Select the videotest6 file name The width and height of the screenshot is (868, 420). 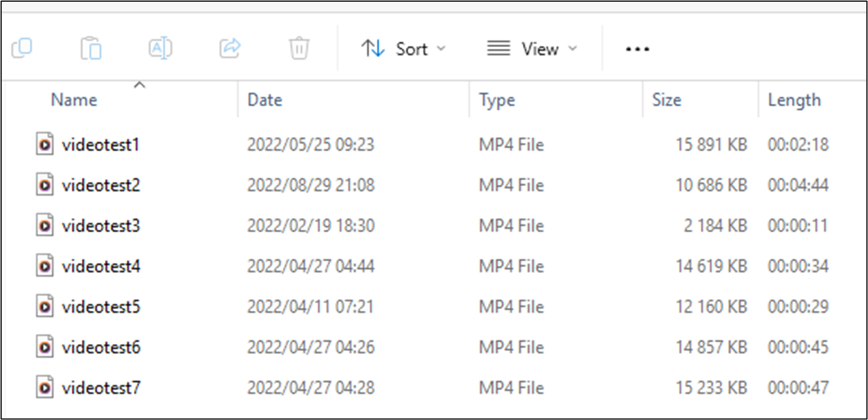pyautogui.click(x=101, y=347)
